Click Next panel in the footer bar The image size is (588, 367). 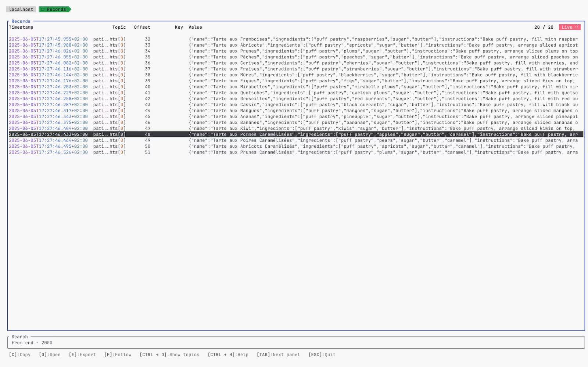pyautogui.click(x=279, y=355)
